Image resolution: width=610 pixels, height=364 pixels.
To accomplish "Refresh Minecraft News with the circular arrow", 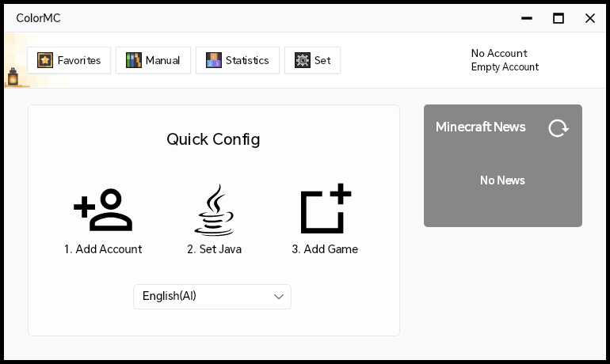I will tap(559, 128).
